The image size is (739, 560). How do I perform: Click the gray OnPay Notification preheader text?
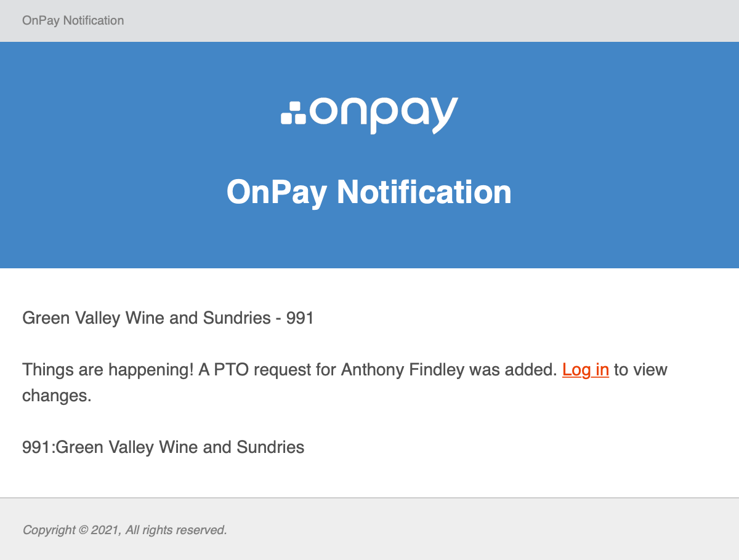73,20
